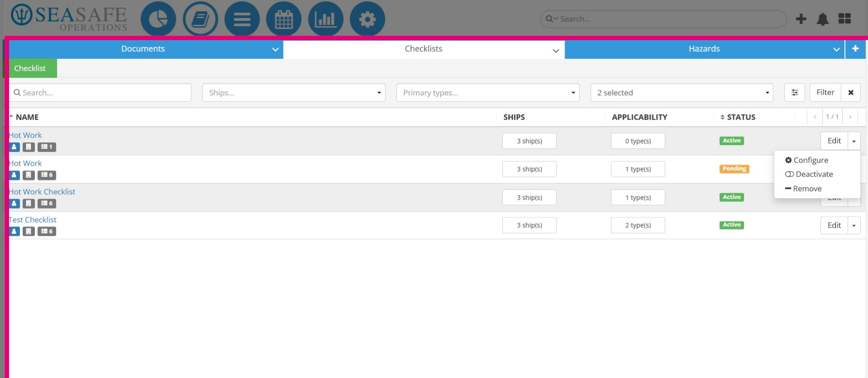
Task: Click the SeaSafe Operations logo
Action: [69, 18]
